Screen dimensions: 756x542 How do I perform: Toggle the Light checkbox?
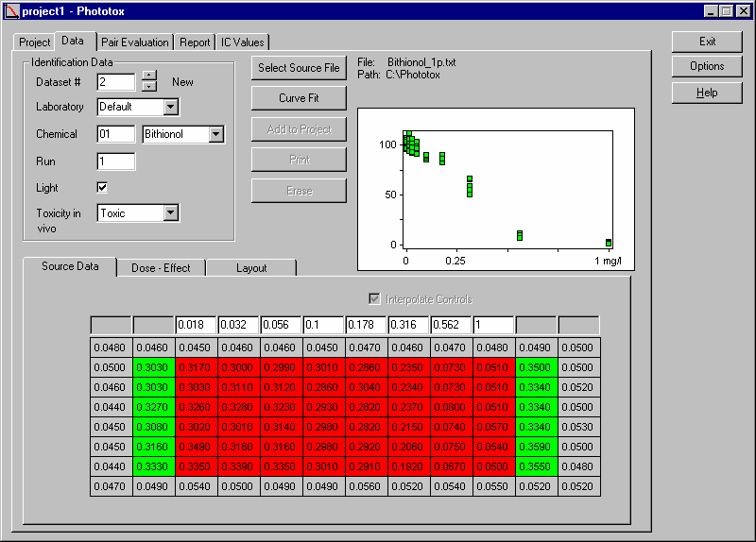tap(102, 187)
